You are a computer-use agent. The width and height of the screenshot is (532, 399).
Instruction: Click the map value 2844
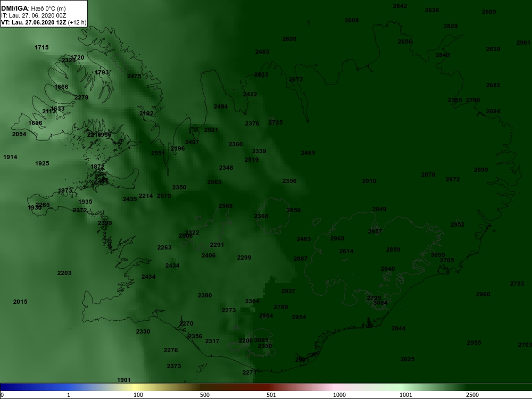(398, 328)
